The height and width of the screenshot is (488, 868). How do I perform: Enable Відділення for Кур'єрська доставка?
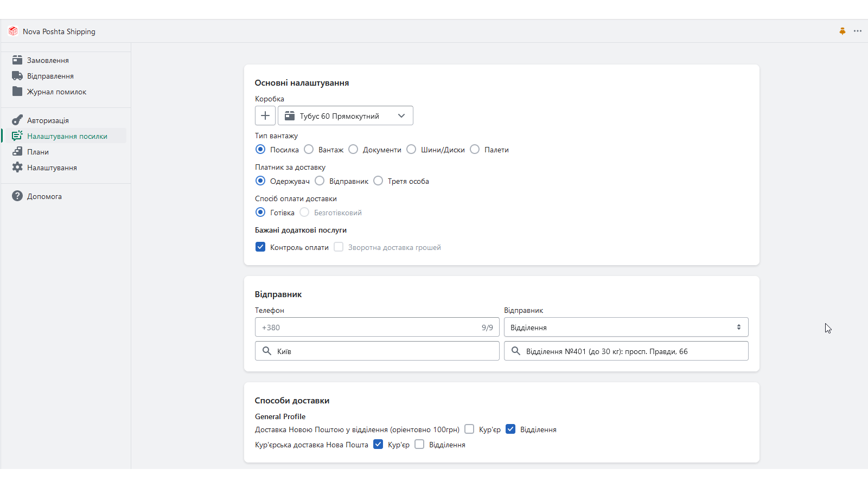[419, 444]
